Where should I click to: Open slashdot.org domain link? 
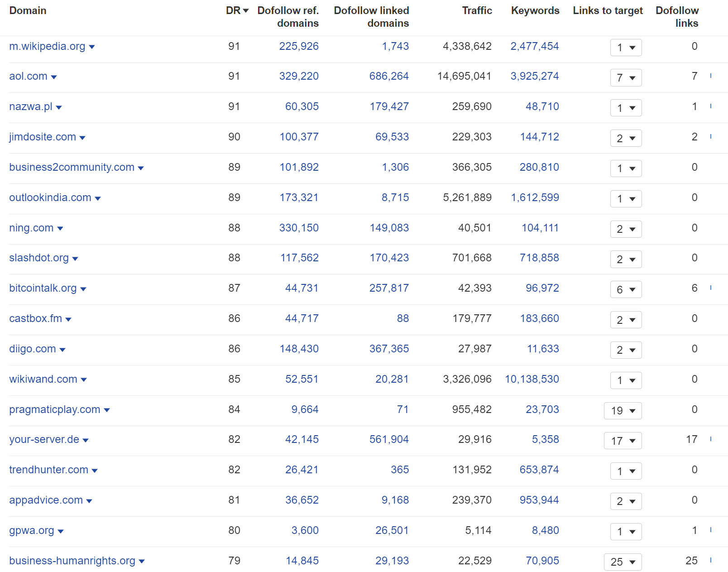tap(39, 258)
